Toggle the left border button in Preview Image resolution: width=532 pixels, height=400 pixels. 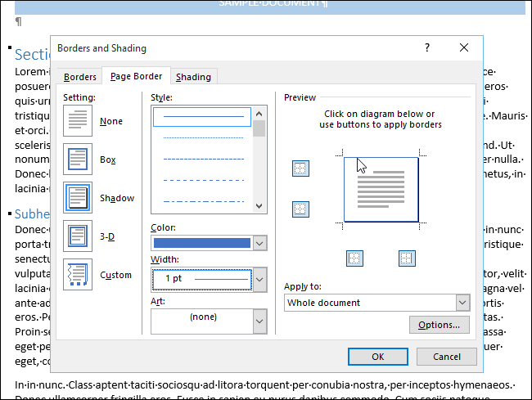click(354, 258)
